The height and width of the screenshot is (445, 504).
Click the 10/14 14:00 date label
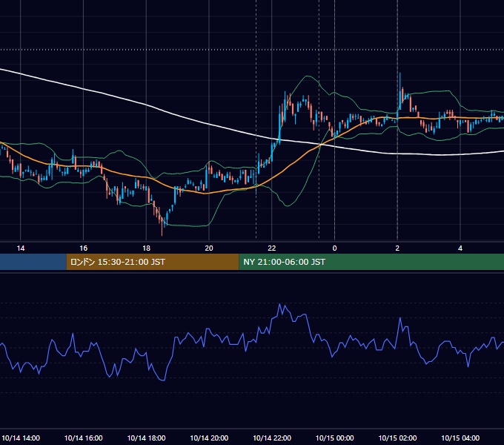click(x=21, y=438)
